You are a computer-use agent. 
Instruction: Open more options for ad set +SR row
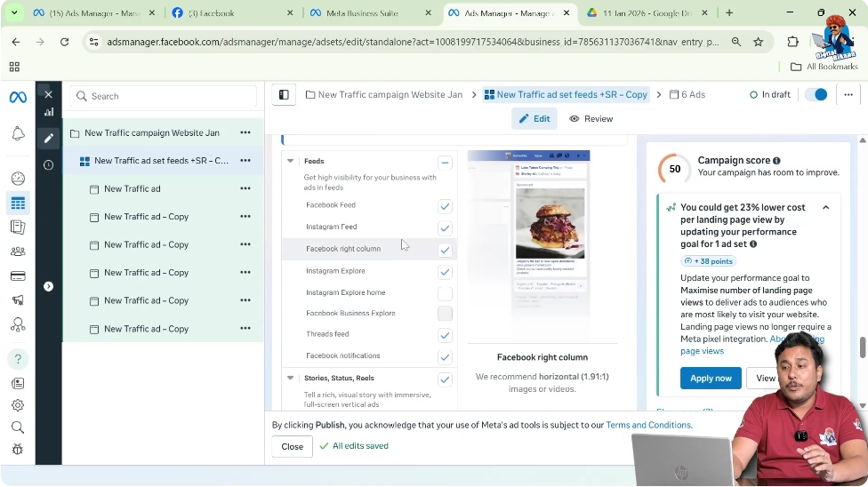coord(245,161)
